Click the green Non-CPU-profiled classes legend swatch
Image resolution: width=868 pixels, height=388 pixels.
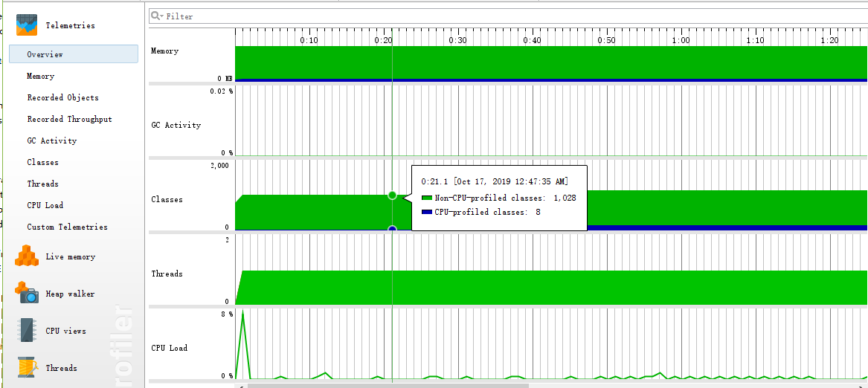click(426, 198)
